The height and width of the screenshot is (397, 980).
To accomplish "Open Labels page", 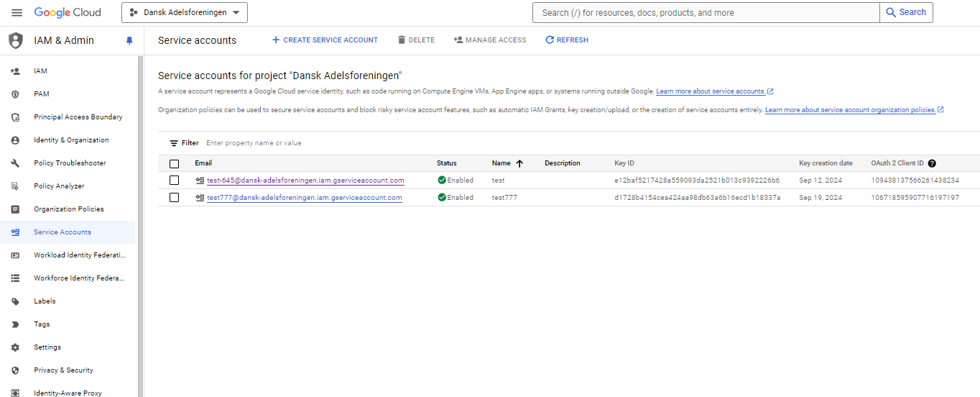I will pos(45,301).
